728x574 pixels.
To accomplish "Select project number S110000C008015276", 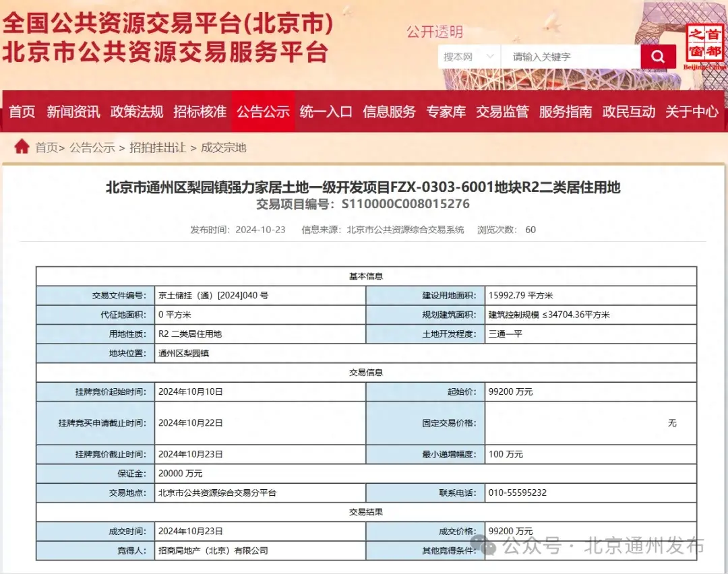I will coord(405,204).
